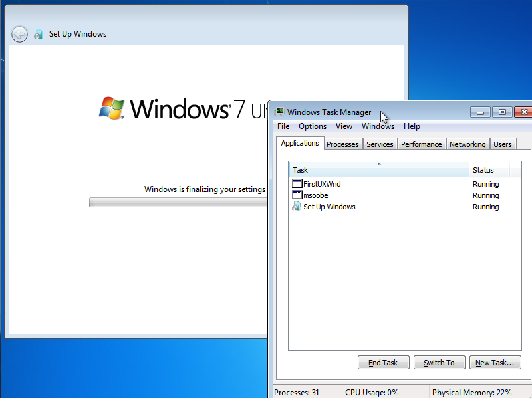Screen dimensions: 532x398
Task: Maximize the Windows Task Manager window
Action: tap(502, 112)
